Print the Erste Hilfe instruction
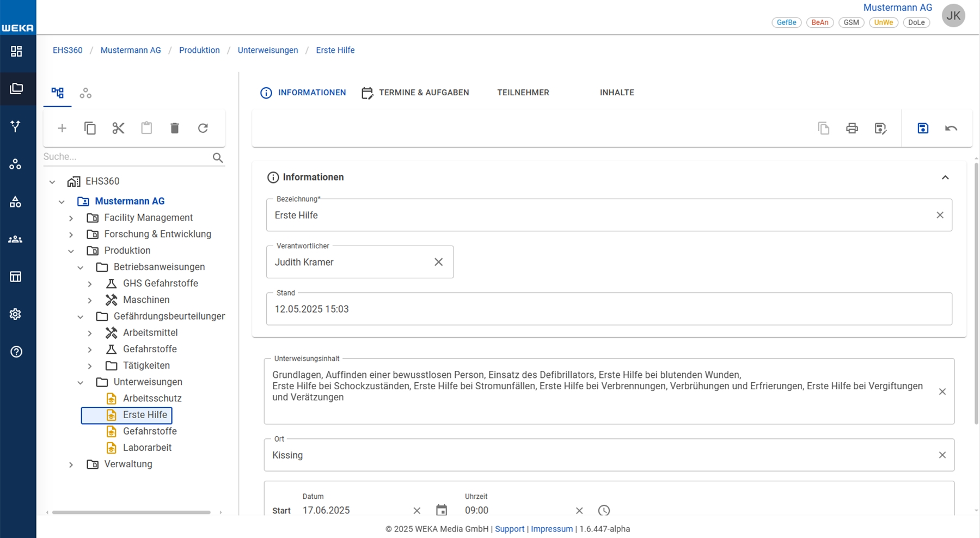 pos(852,129)
